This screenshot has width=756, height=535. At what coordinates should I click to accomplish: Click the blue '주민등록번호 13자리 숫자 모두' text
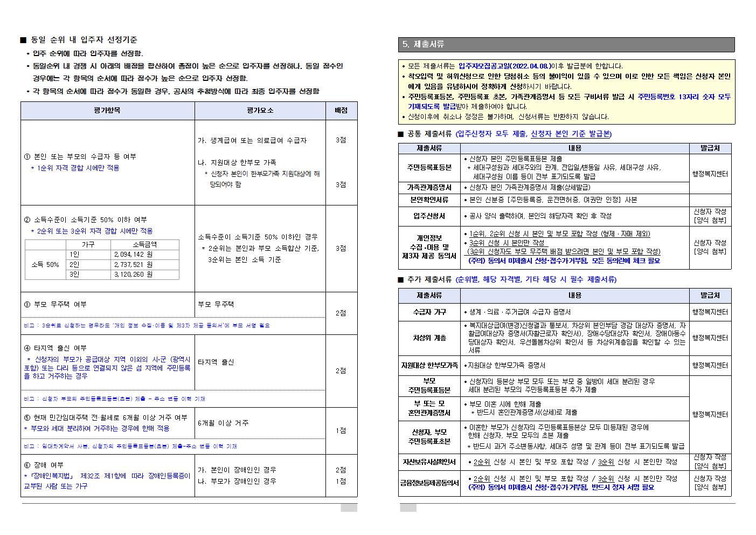684,97
